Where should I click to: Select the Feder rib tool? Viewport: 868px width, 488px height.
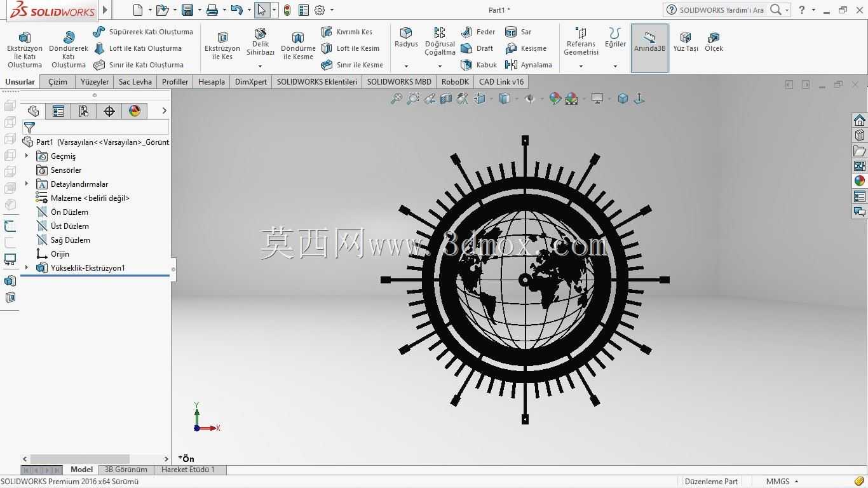tap(478, 32)
